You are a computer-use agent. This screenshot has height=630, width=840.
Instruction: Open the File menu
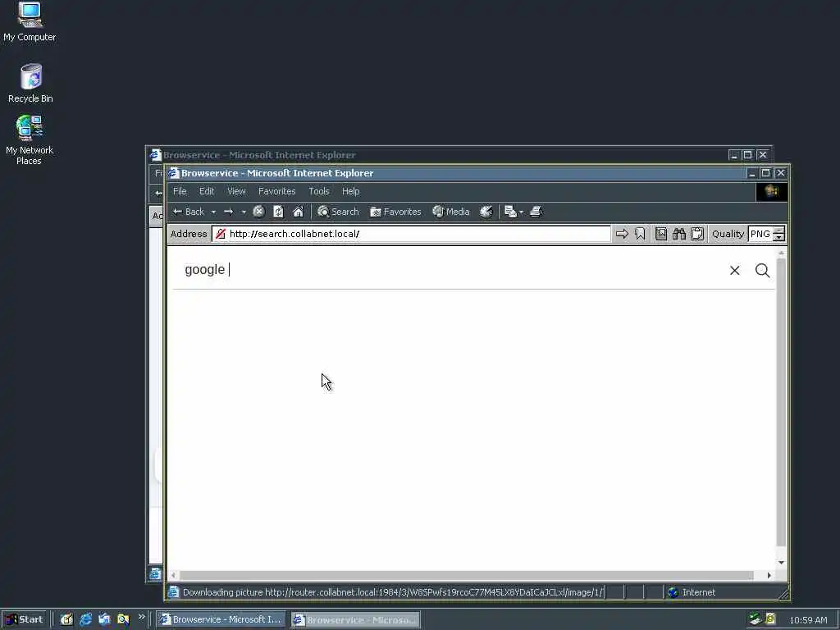click(x=180, y=191)
